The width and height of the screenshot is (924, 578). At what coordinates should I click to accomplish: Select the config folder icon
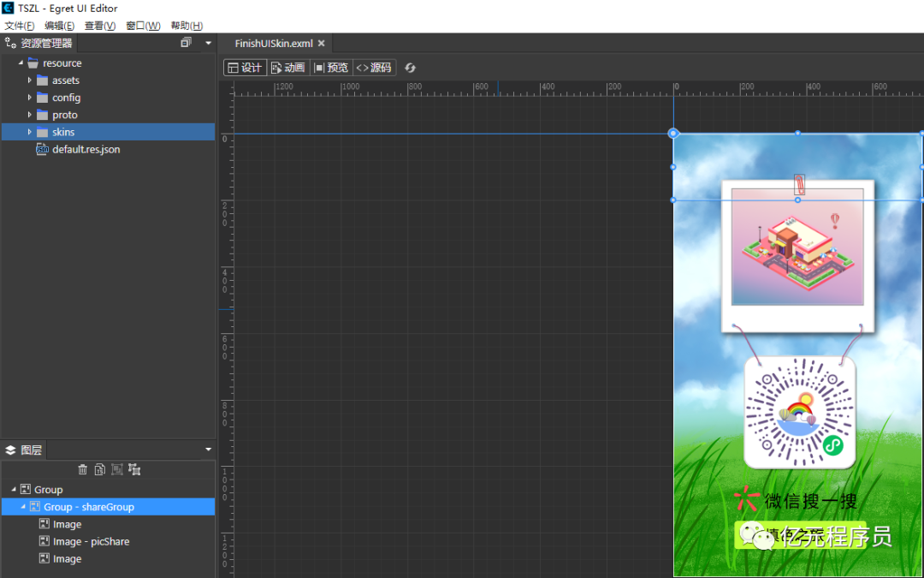[43, 98]
